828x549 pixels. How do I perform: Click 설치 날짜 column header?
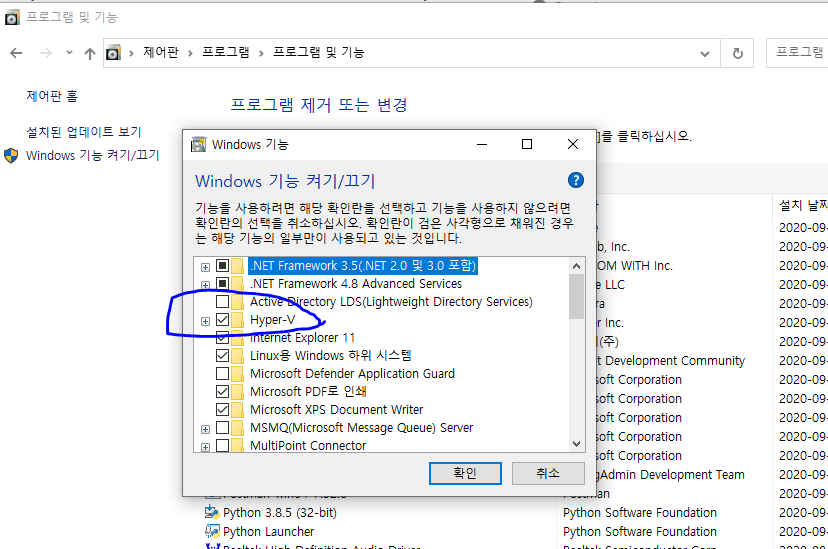pyautogui.click(x=801, y=205)
